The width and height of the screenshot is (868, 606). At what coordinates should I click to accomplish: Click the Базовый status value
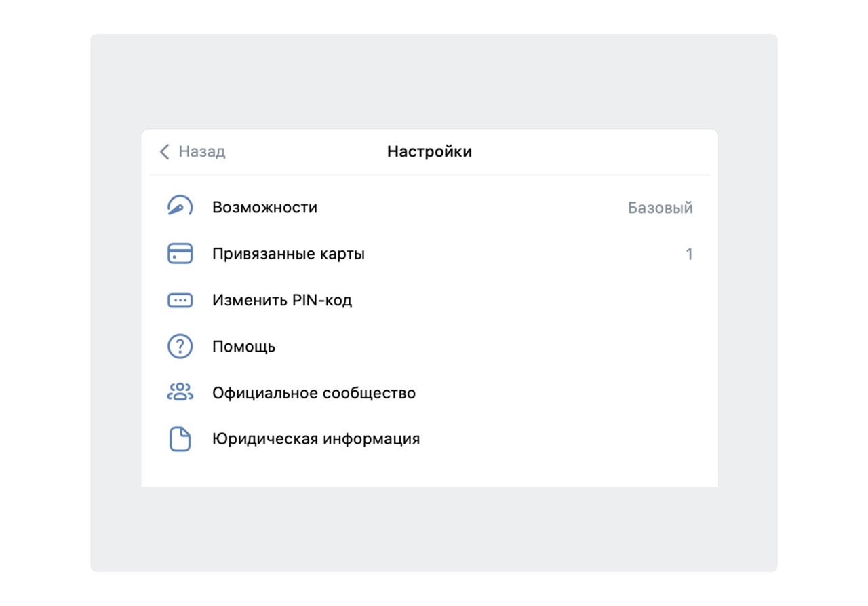coord(660,208)
